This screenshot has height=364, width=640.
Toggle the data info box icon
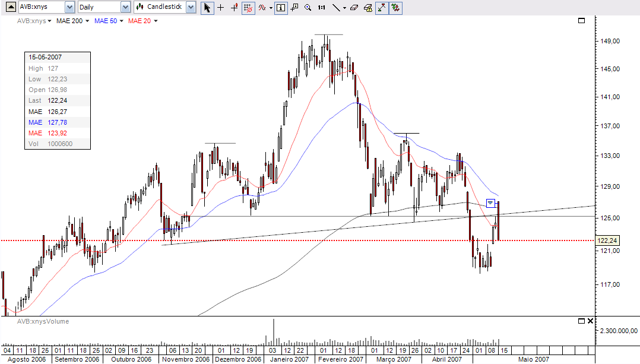tap(281, 7)
